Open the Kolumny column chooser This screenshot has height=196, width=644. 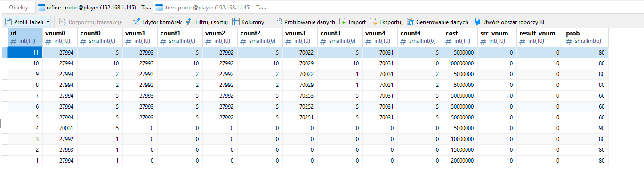[x=248, y=22]
